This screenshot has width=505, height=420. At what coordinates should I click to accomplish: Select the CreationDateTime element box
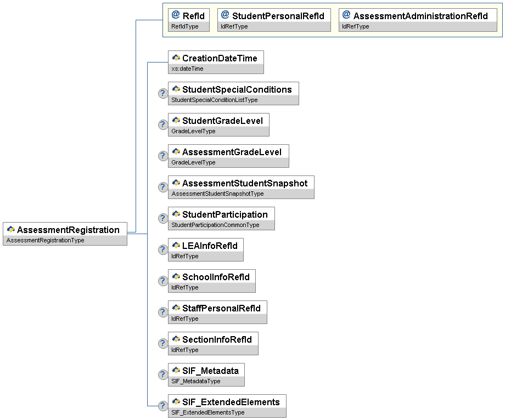(219, 58)
